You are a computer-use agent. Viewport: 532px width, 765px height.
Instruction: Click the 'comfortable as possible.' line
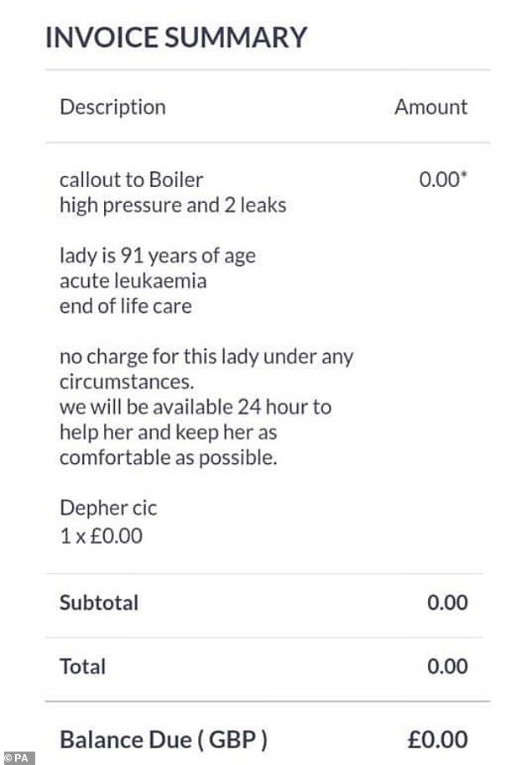(168, 458)
